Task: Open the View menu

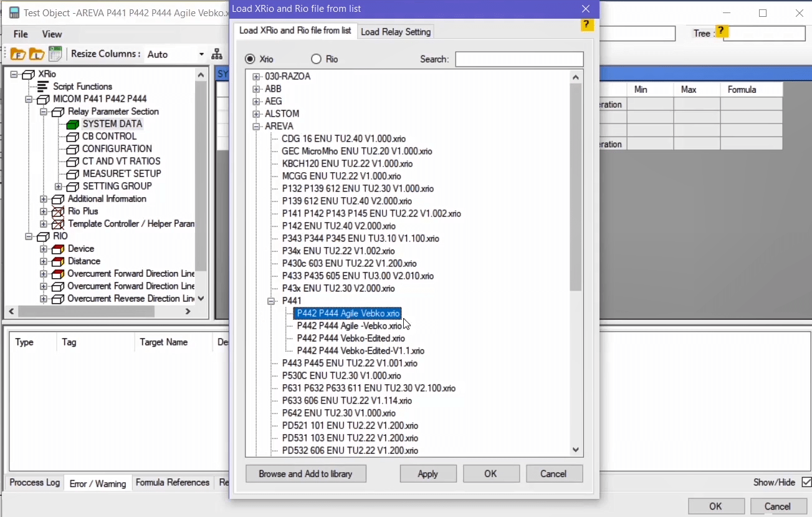Action: tap(52, 34)
